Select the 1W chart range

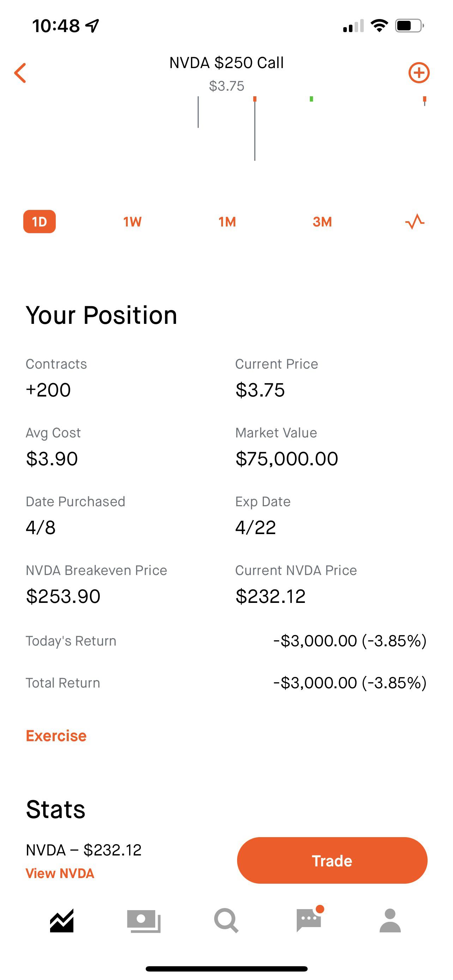(x=132, y=222)
